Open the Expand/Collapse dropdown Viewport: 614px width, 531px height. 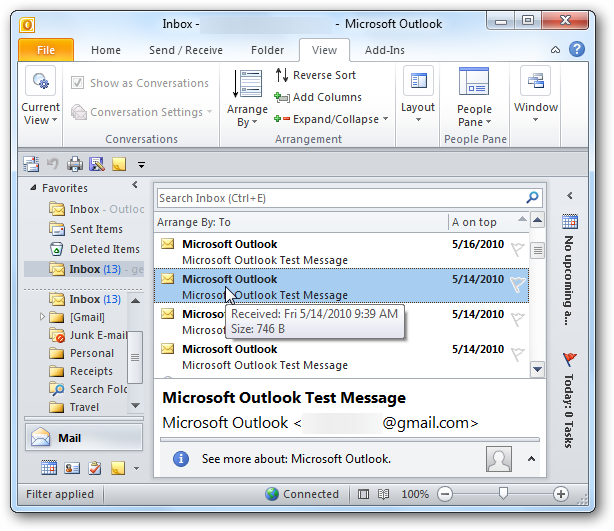click(x=331, y=119)
